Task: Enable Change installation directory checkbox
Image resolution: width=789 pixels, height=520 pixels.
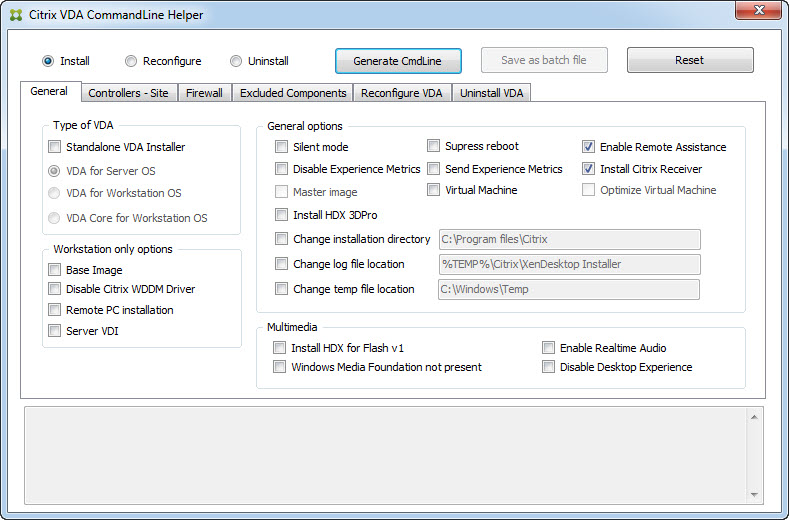Action: point(281,239)
